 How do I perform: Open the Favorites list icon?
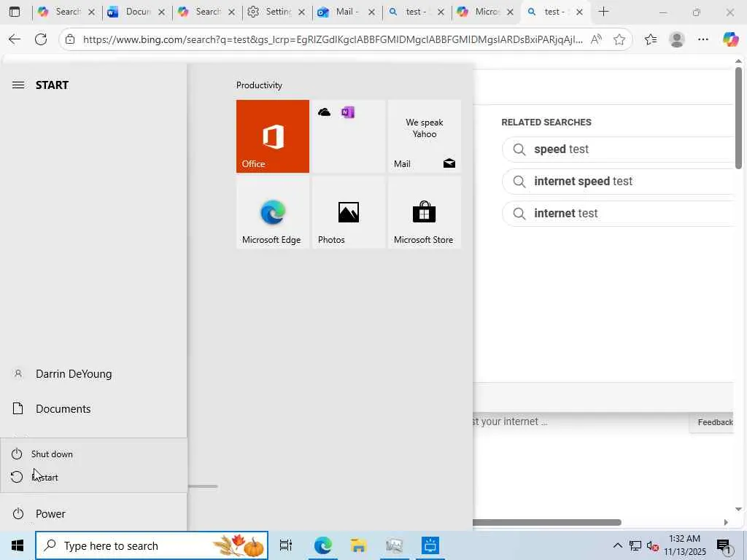(651, 39)
